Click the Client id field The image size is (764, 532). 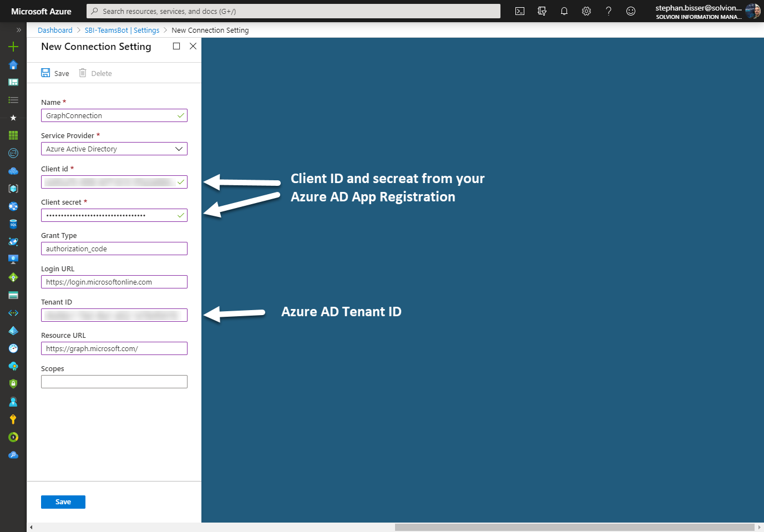click(114, 182)
